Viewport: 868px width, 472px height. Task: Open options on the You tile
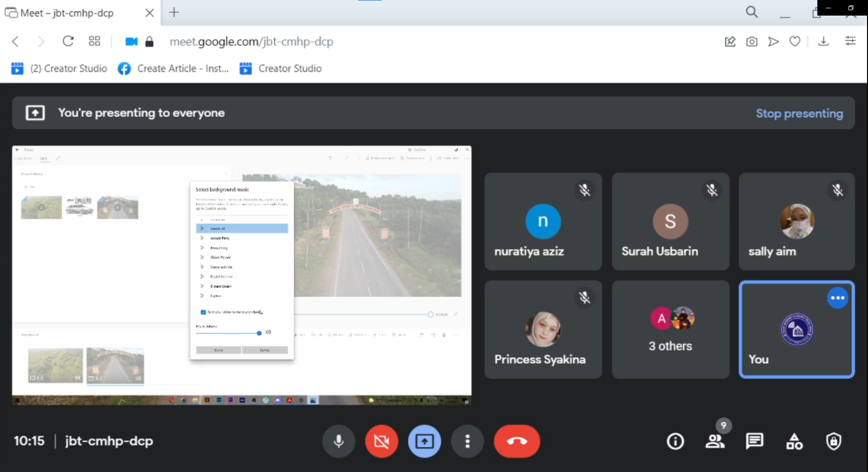(x=837, y=298)
